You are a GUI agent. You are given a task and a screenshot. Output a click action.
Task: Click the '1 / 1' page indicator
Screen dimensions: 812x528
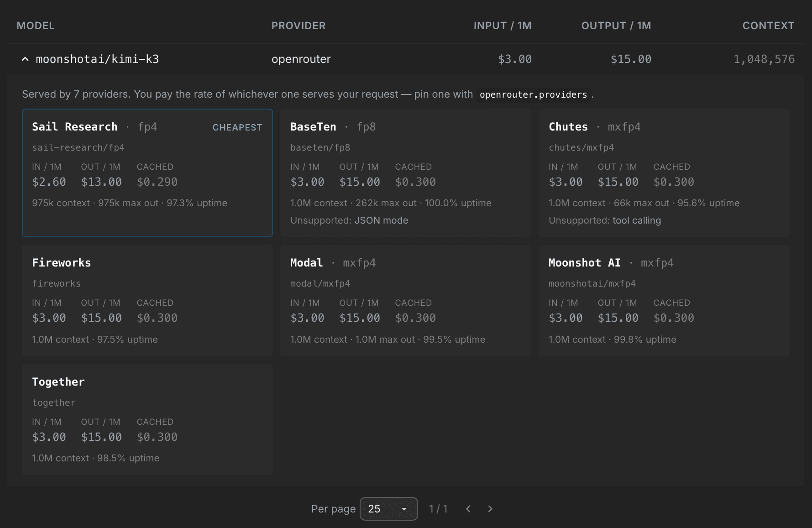pyautogui.click(x=438, y=509)
